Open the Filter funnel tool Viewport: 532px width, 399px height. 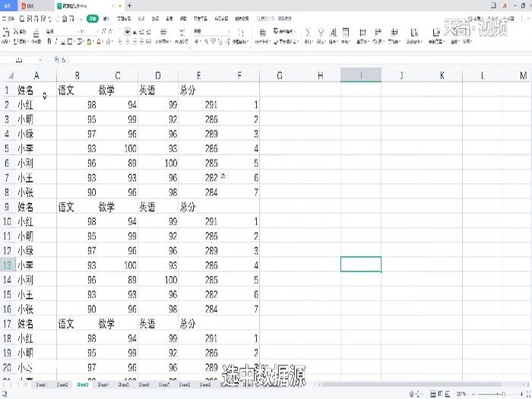(x=321, y=33)
